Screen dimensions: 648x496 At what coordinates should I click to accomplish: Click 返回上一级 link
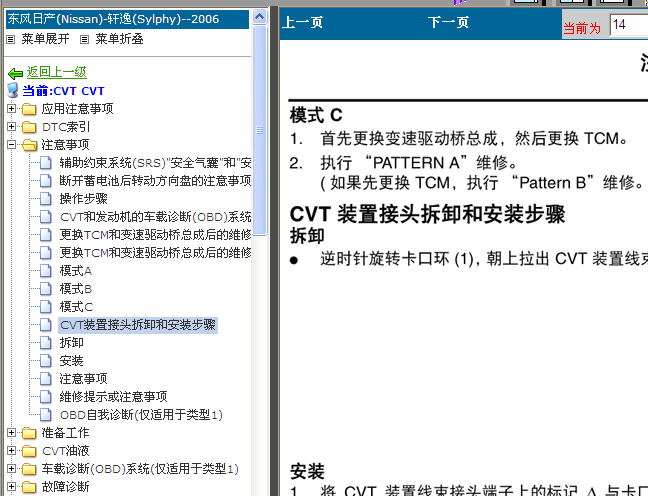click(57, 72)
